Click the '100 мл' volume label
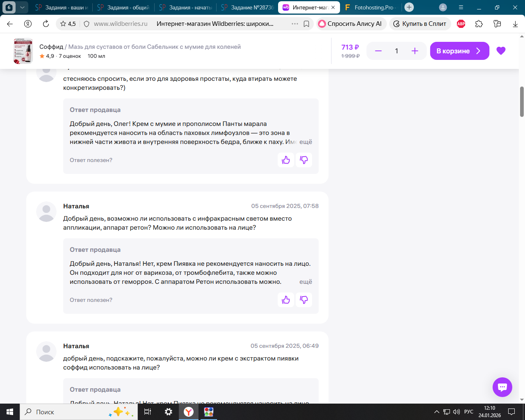 (x=96, y=56)
